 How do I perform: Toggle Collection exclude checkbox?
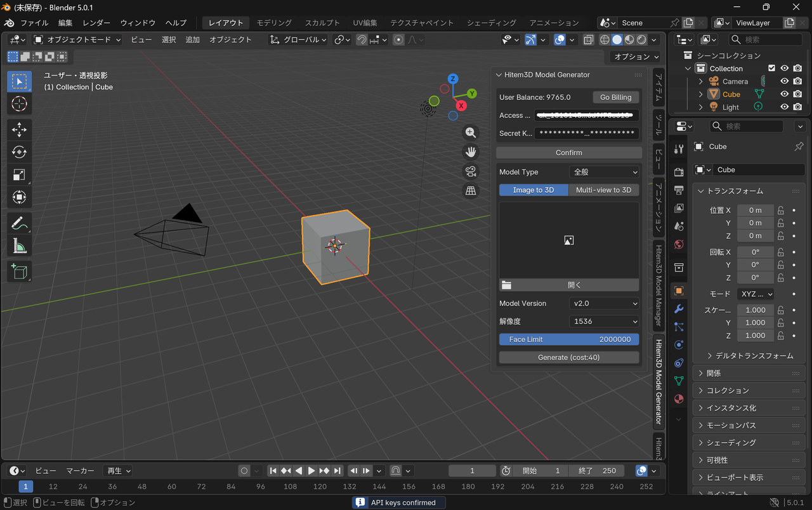(x=771, y=69)
